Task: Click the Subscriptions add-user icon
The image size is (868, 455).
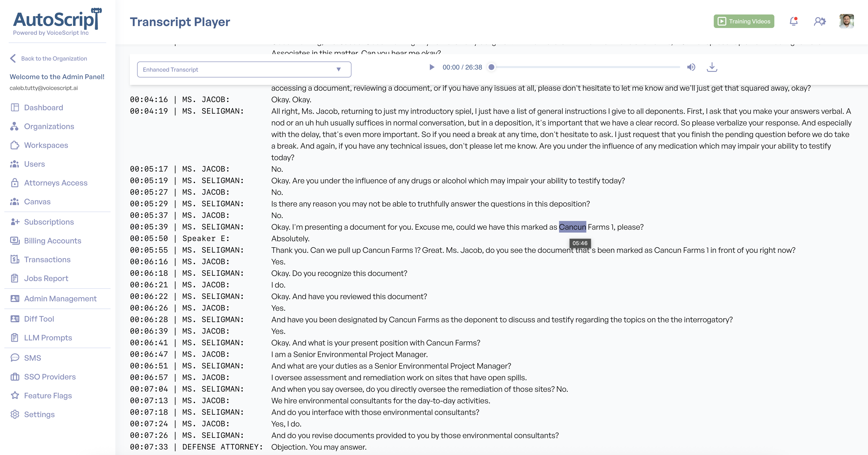Action: pos(15,222)
